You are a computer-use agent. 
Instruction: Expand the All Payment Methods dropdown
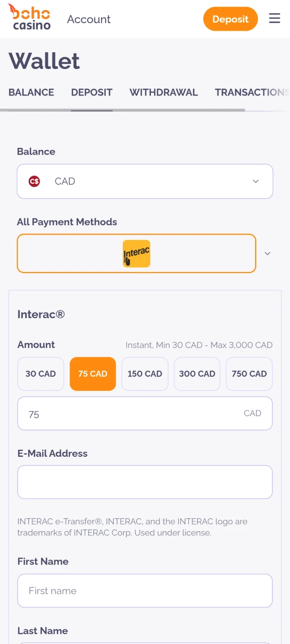267,254
